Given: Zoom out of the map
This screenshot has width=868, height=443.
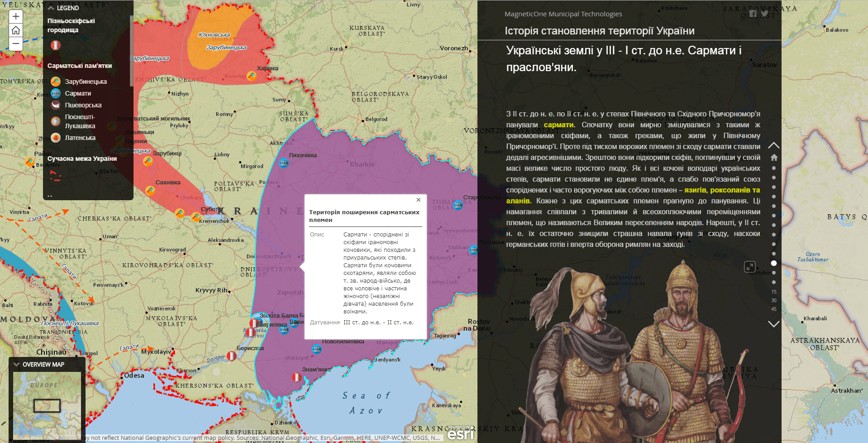Looking at the screenshot, I should tap(16, 44).
